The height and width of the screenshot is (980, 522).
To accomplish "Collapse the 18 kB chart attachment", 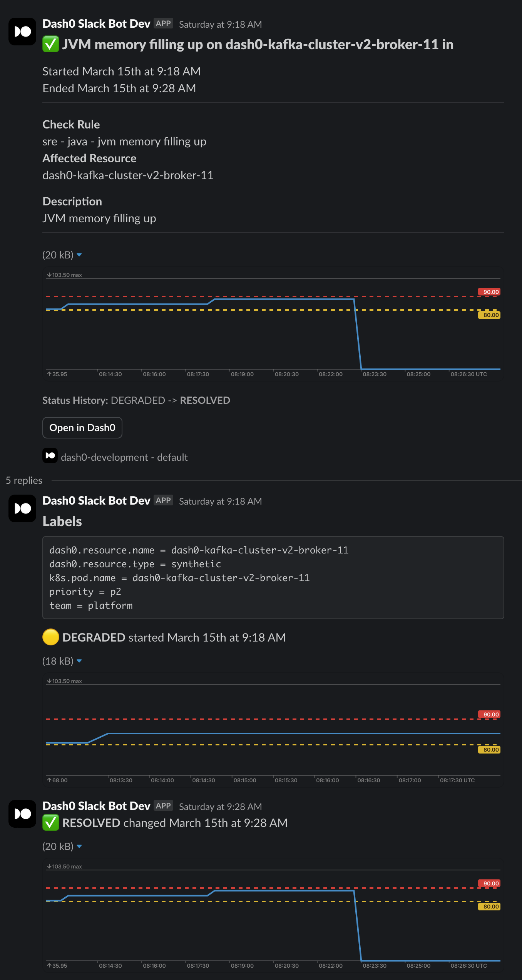I will [79, 661].
